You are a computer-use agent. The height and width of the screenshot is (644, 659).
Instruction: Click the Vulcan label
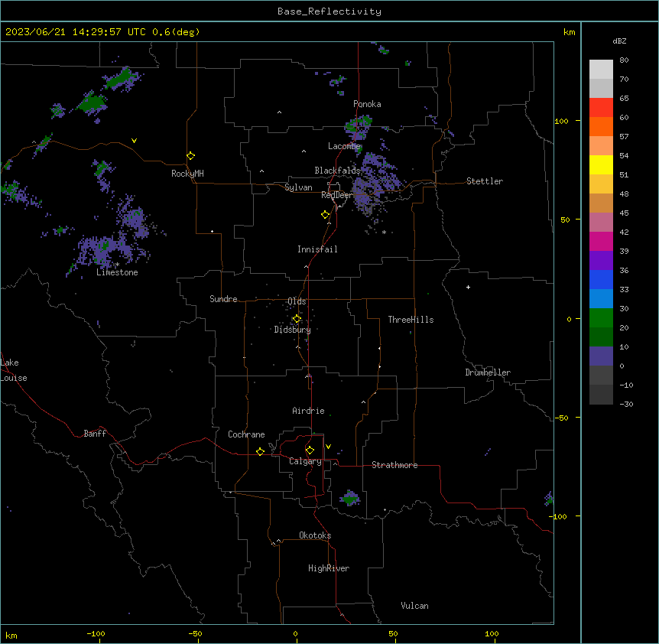[414, 606]
